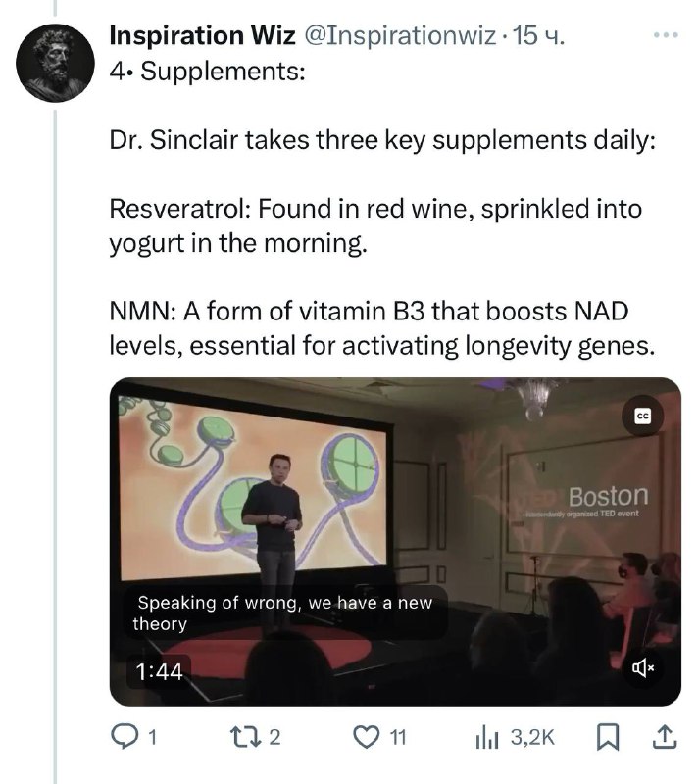Viewport: 698px width, 784px height.
Task: Open the Inspiration Wiz profile avatar
Action: [55, 63]
